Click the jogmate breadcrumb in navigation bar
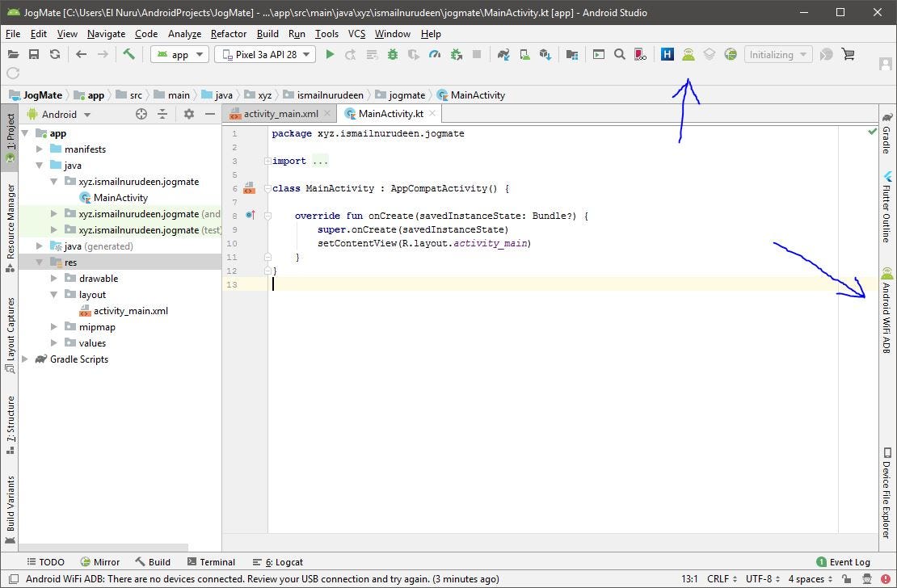 click(401, 95)
